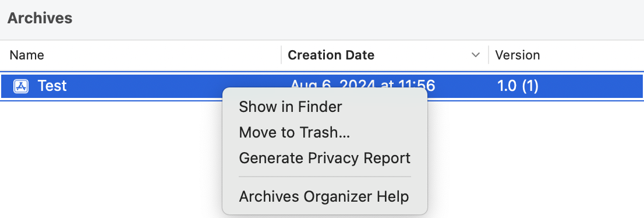
Task: Open Archives Organizer Help
Action: tap(324, 196)
